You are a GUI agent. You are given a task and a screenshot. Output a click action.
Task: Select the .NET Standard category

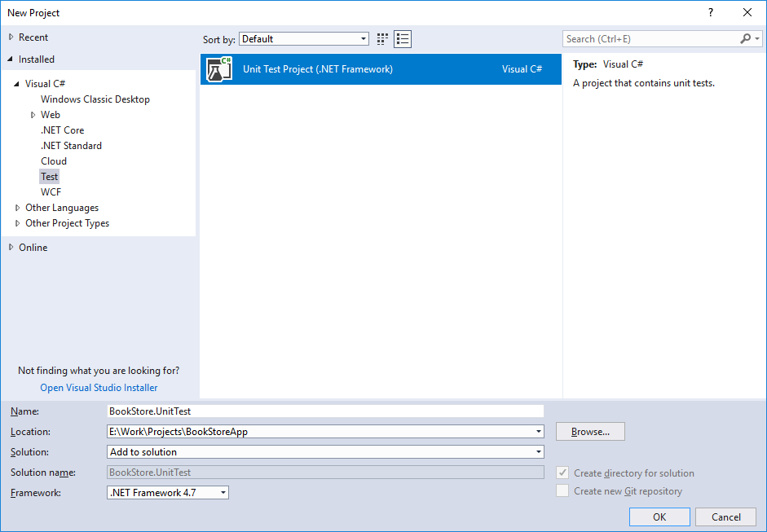(71, 146)
